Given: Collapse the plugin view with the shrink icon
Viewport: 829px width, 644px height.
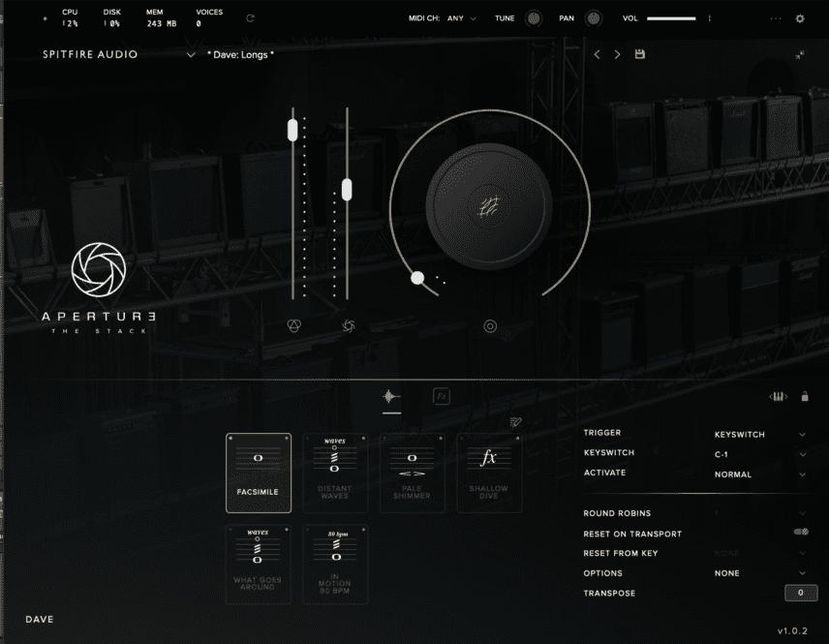Looking at the screenshot, I should coord(800,54).
